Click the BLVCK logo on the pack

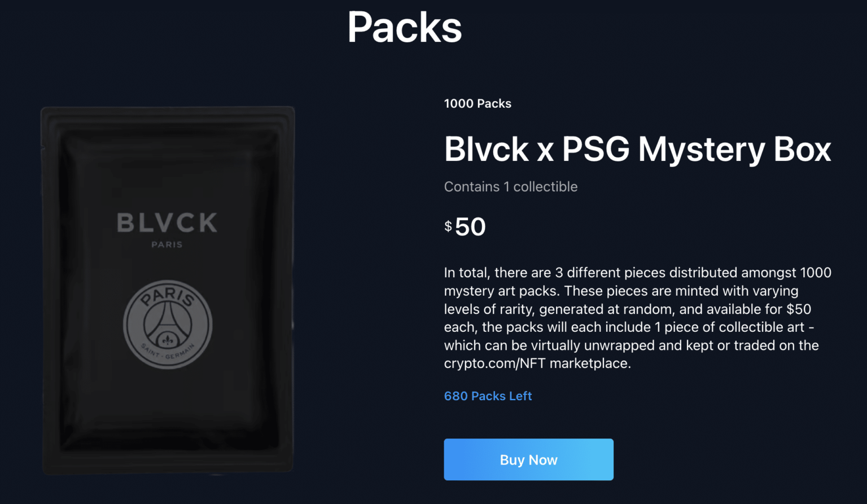167,223
